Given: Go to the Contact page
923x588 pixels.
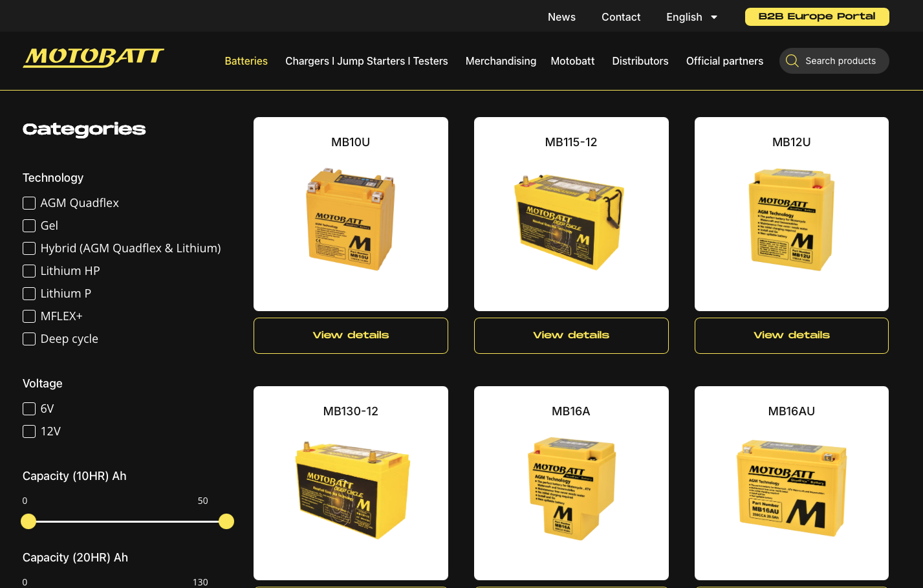Looking at the screenshot, I should tap(621, 17).
